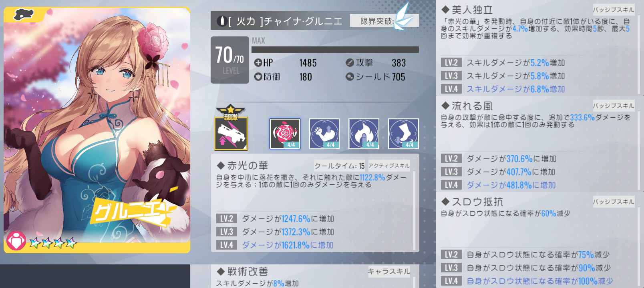Click the 攻撃 attack stat icon
The image size is (644, 288).
click(x=350, y=63)
